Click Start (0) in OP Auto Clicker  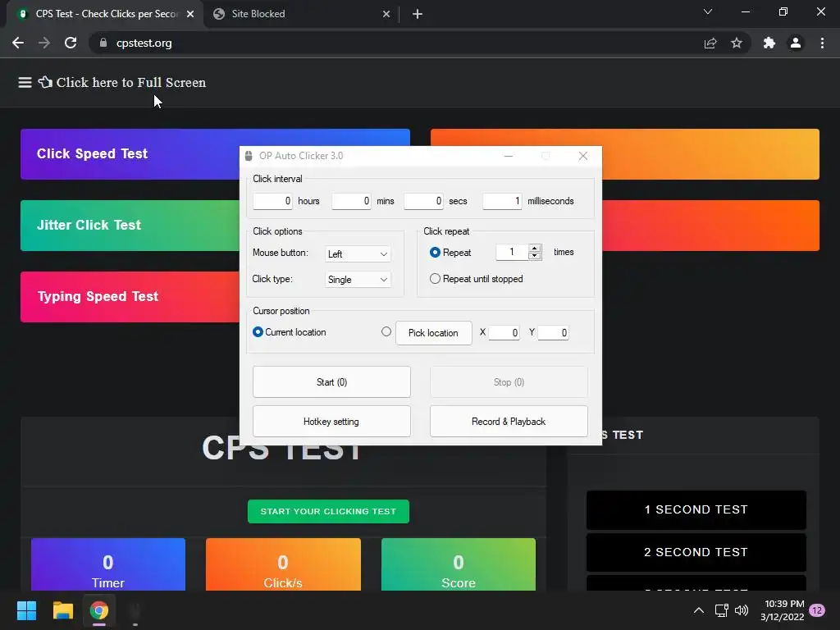pos(331,382)
